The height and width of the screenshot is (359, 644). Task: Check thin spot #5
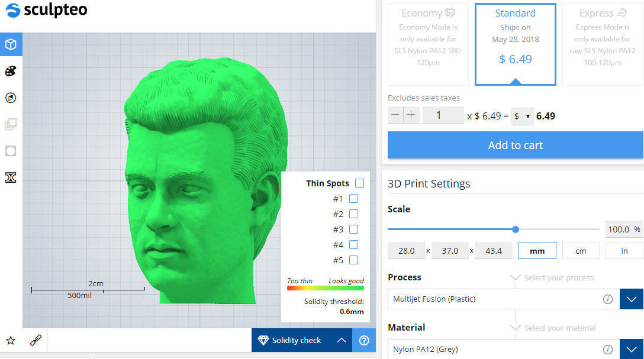click(353, 260)
